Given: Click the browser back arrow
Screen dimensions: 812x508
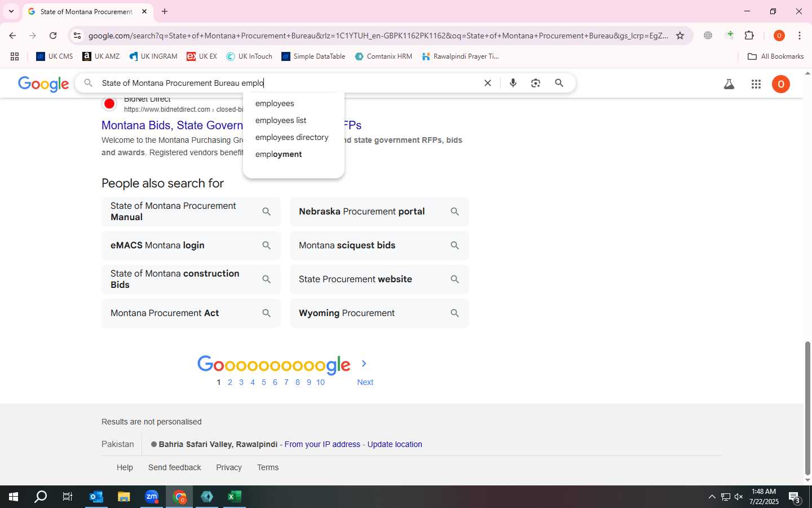Looking at the screenshot, I should [12, 36].
